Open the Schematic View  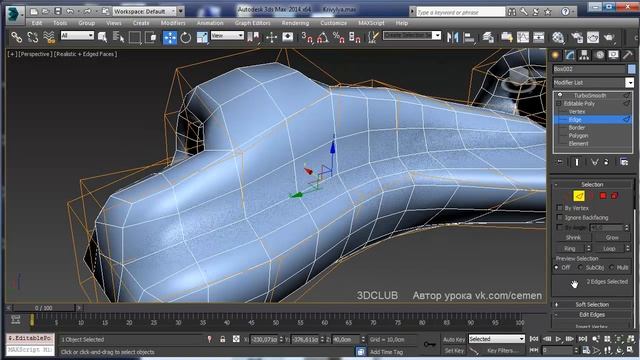tap(539, 38)
